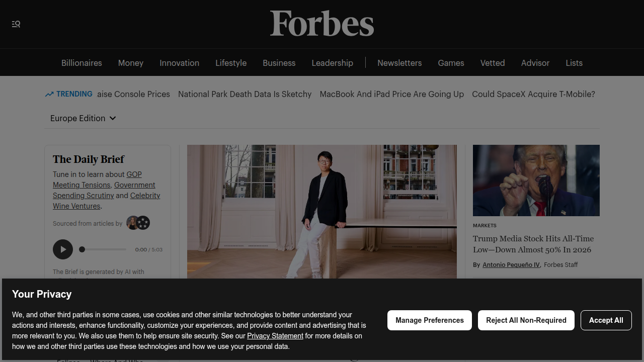This screenshot has height=362, width=644.
Task: Visit the Vetted section
Action: 493,63
